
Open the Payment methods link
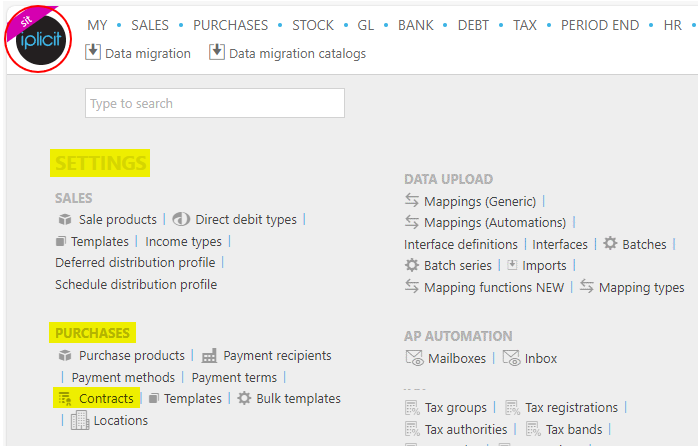point(123,377)
